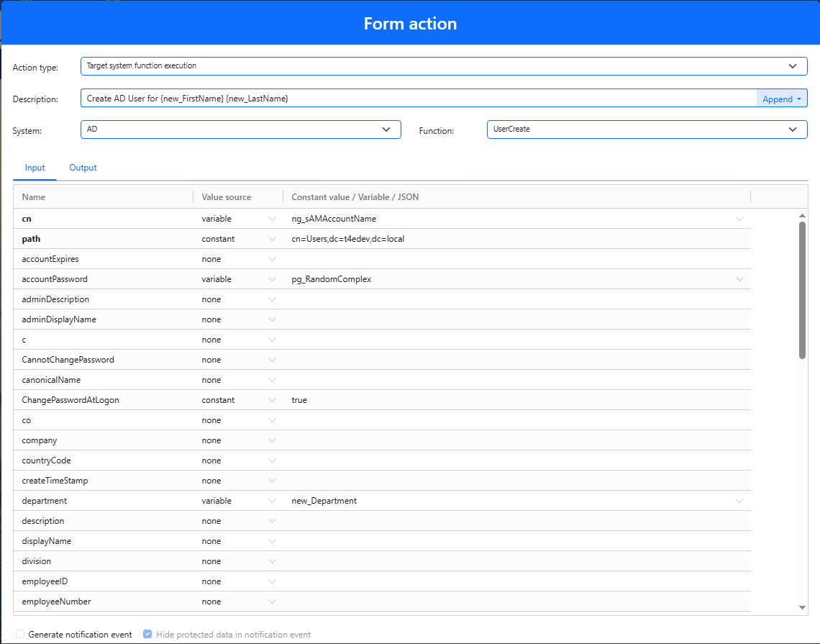Expand variable list for ng_sAMAccountName
This screenshot has height=644, width=820.
(739, 219)
